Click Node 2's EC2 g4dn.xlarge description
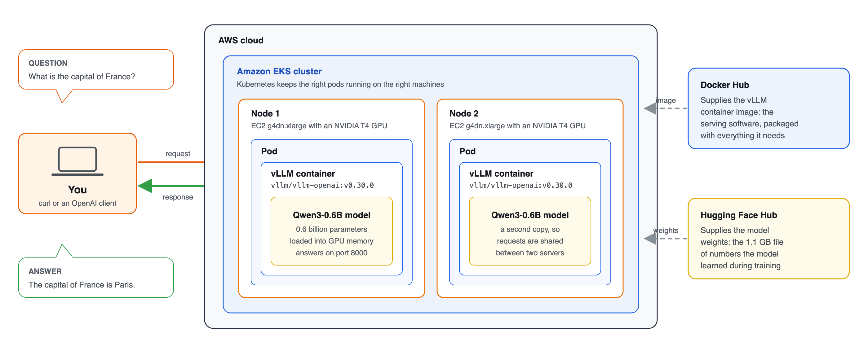The height and width of the screenshot is (347, 868). pos(518,126)
